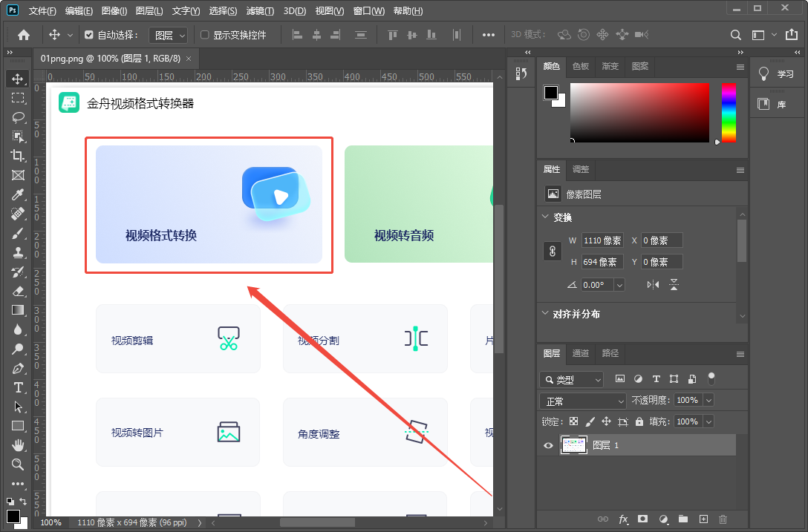Screen dimensions: 808x532
Task: Select the History Brush tool
Action: point(18,272)
